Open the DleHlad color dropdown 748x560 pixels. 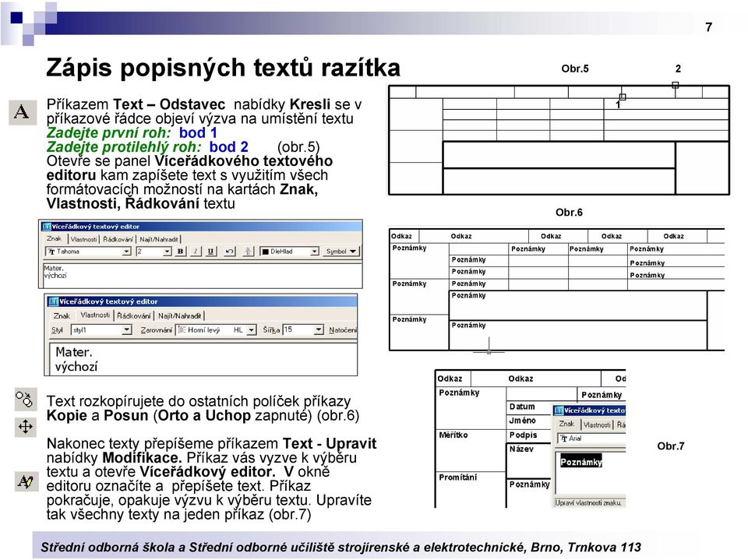(314, 252)
